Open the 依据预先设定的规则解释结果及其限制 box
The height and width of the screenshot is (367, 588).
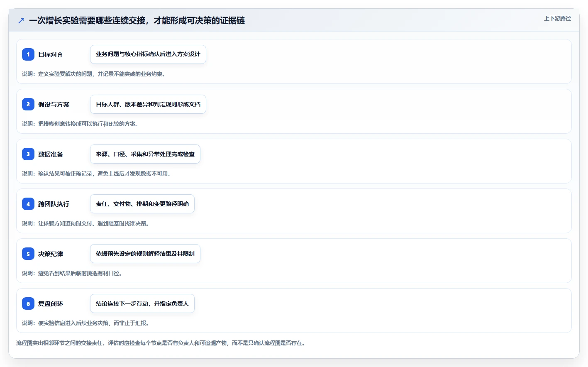coord(145,254)
